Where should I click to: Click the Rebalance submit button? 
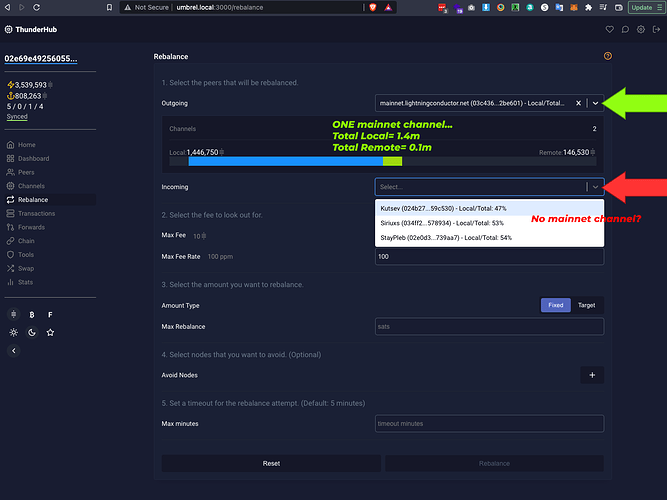pyautogui.click(x=494, y=463)
